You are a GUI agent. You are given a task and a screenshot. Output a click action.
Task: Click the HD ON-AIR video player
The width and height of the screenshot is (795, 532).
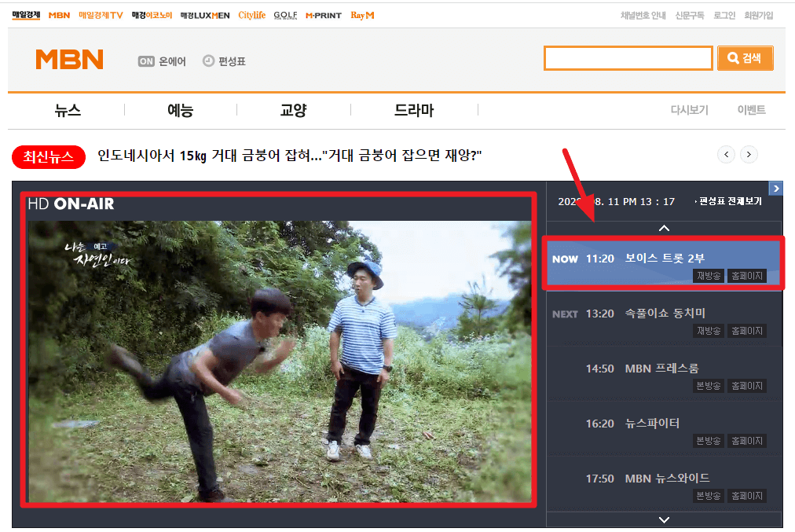pyautogui.click(x=280, y=361)
